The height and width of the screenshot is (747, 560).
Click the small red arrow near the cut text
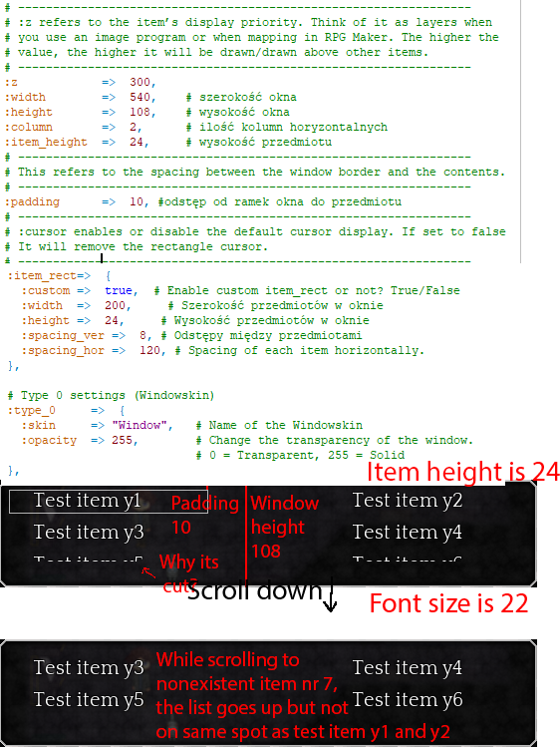point(148,572)
